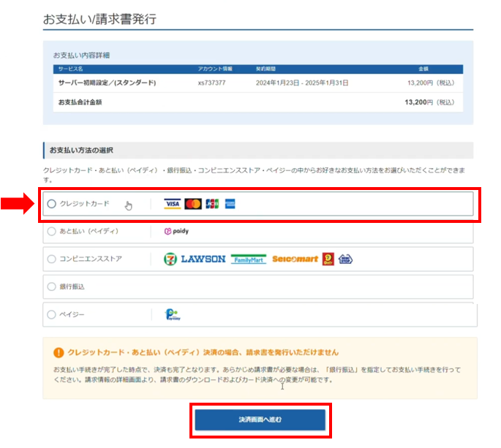Click the Seicomart logo
501x448 pixels.
[x=295, y=259]
